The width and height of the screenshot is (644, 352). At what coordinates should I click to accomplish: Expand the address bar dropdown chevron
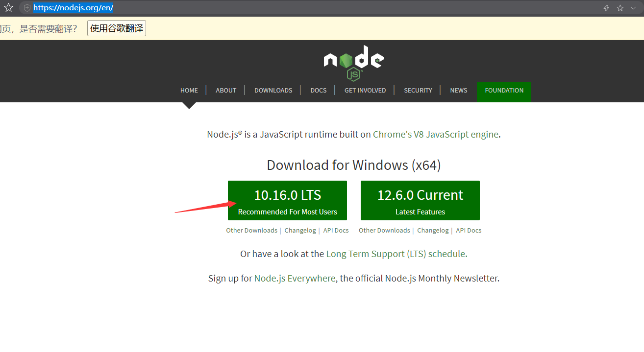[633, 8]
